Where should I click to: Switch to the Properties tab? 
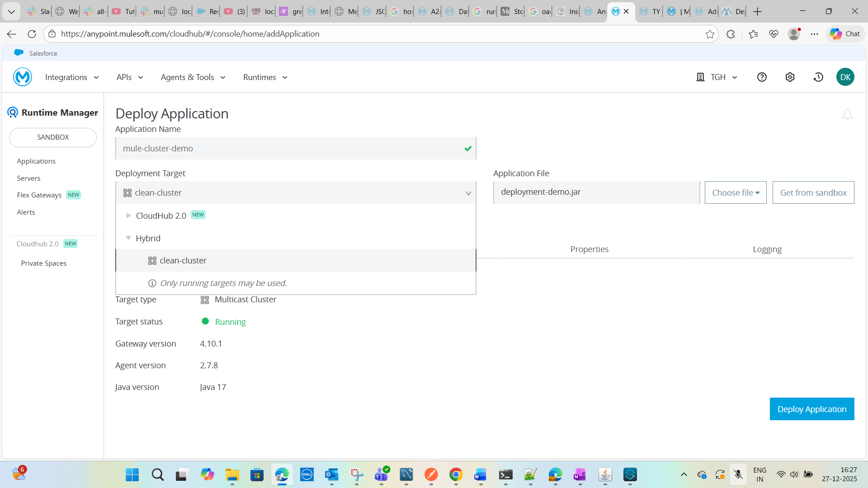click(589, 249)
